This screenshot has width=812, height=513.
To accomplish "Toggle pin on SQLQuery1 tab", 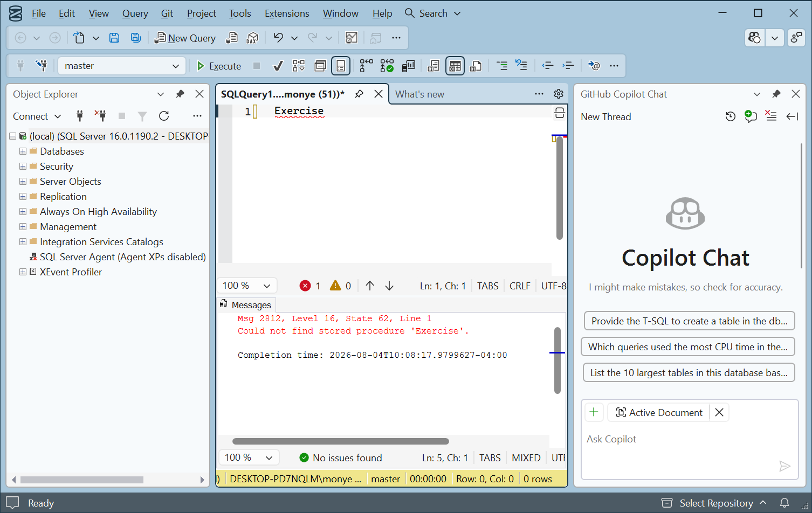I will (x=359, y=94).
